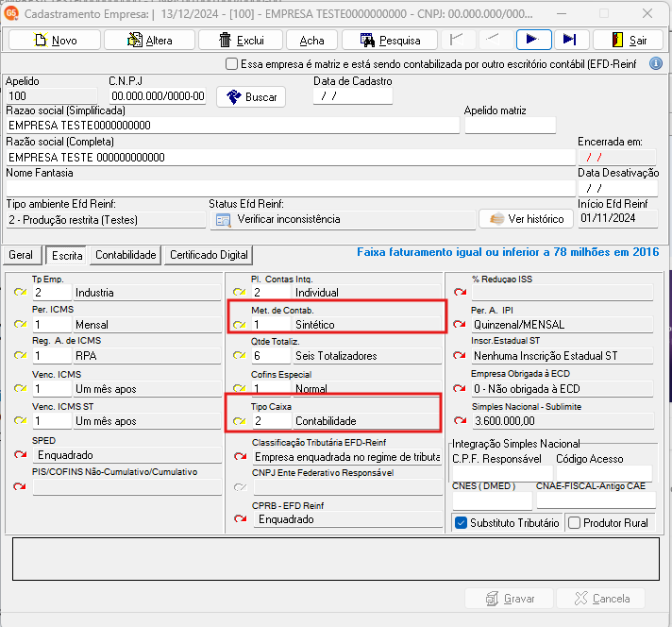Click red arrow for Simples Nacional Sublimite
Screen dimensions: 672x627
coord(461,420)
